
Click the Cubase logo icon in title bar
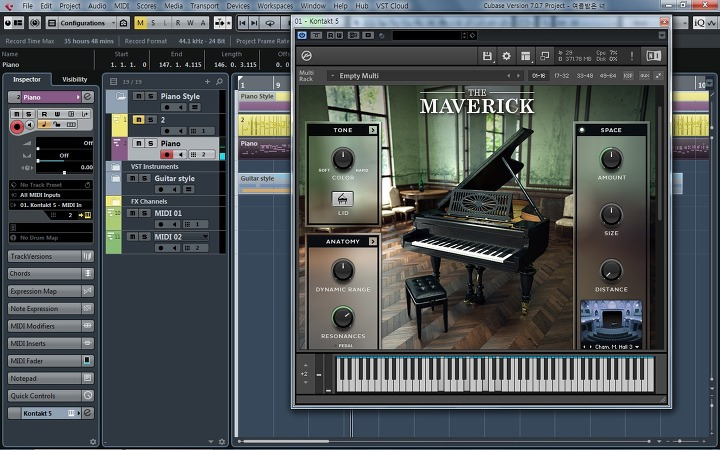[x=9, y=6]
